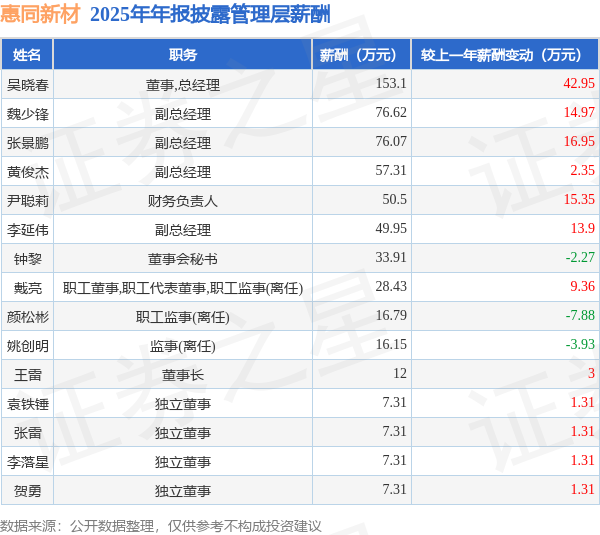The width and height of the screenshot is (600, 535).
Task: Click the change value 16.95
Action: click(579, 141)
